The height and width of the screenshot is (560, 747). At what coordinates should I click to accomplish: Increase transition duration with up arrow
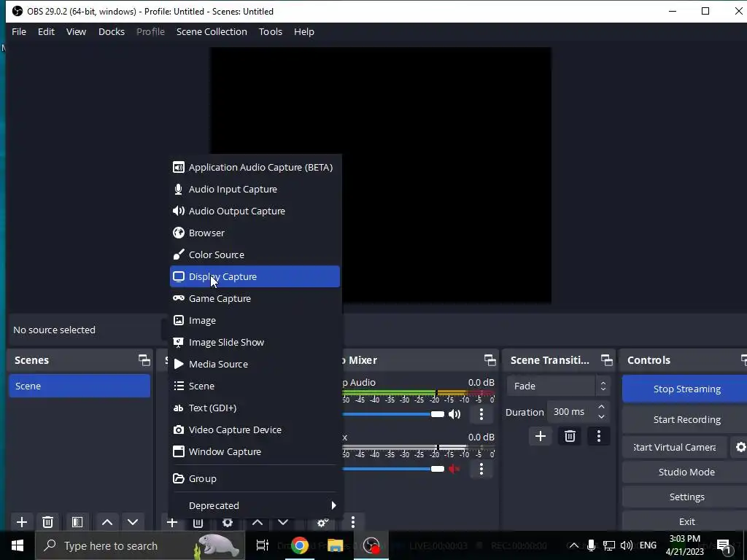(601, 407)
